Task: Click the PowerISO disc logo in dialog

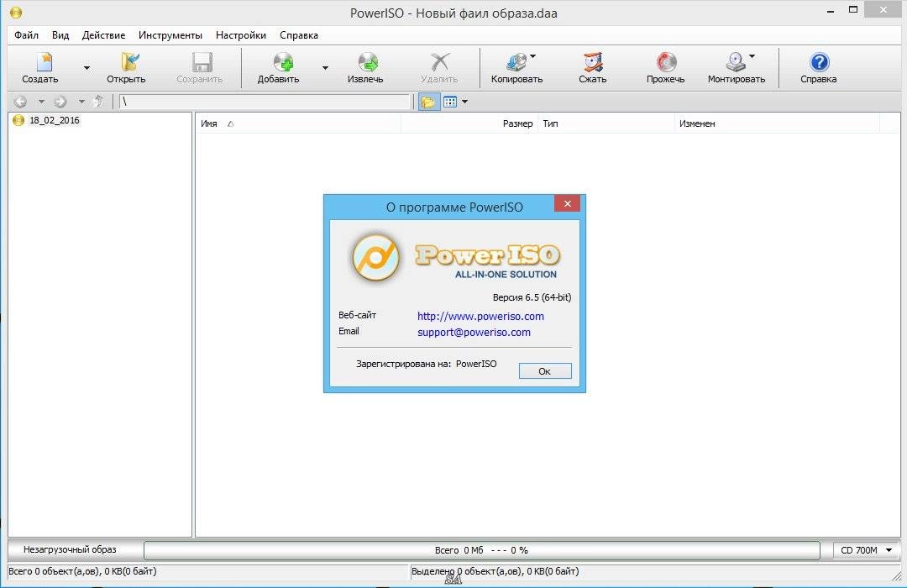Action: pyautogui.click(x=376, y=257)
